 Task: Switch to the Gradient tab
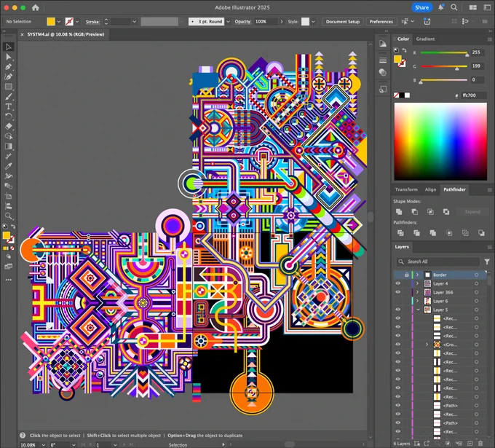click(425, 39)
